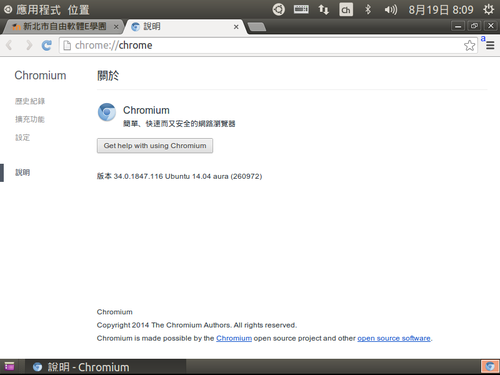
Task: Click the version text 34.0.1847.116 Ubuntu 14.04
Action: [x=179, y=176]
